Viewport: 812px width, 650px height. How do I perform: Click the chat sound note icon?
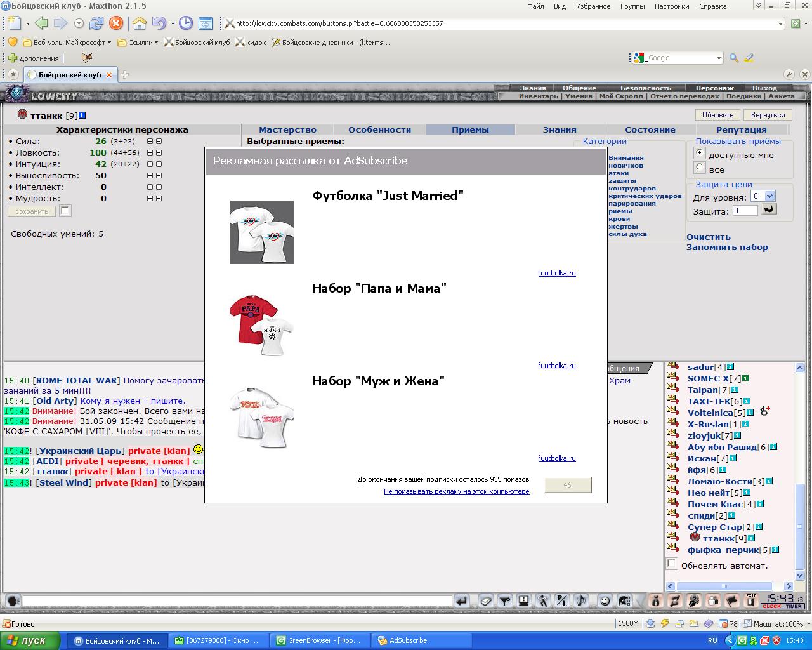tap(581, 600)
